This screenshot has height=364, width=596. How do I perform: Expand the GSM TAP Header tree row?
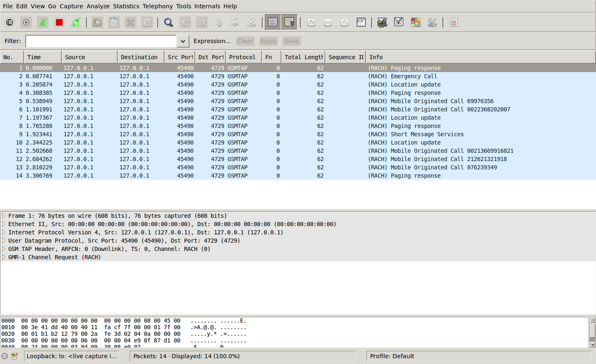coord(4,249)
